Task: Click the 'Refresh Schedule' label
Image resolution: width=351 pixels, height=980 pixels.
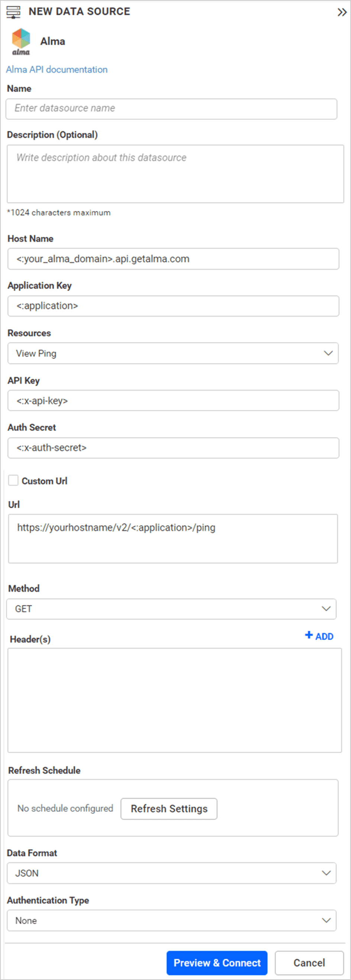Action: point(45,770)
